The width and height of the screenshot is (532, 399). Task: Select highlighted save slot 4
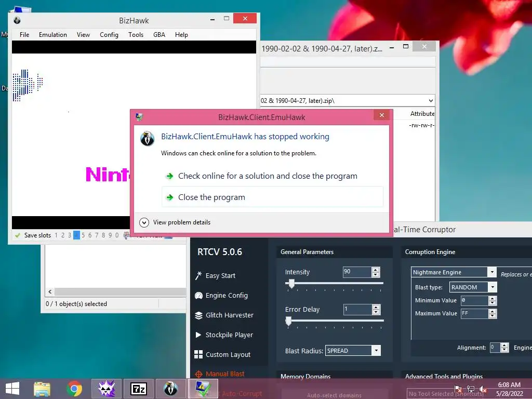pos(76,235)
